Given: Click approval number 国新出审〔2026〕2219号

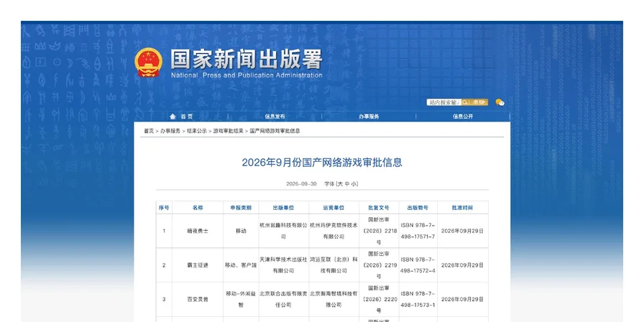Looking at the screenshot, I should [379, 265].
